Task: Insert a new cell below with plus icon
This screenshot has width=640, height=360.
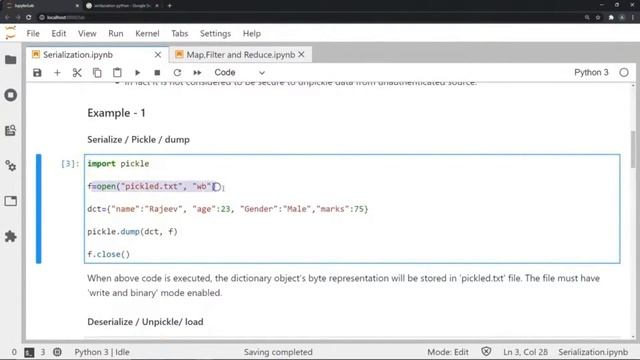Action: point(57,73)
